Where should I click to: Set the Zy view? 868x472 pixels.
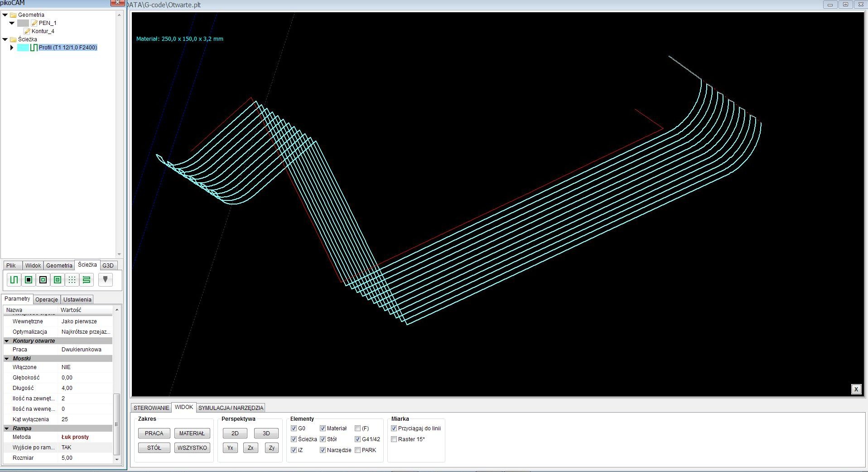271,448
